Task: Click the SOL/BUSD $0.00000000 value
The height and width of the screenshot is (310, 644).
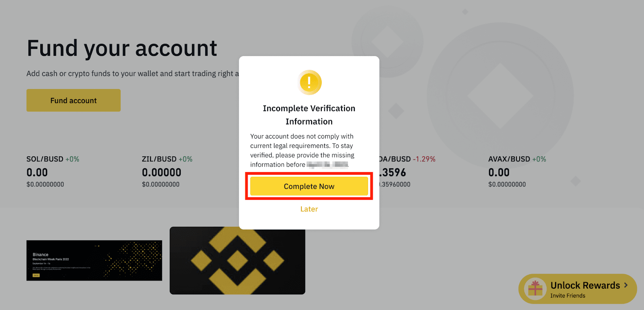Action: click(45, 184)
